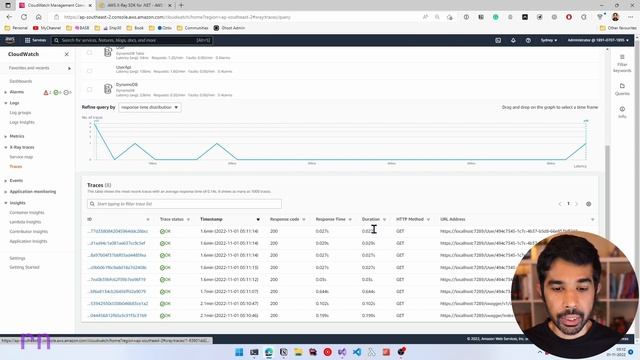Image resolution: width=640 pixels, height=360 pixels.
Task: Go to next traces page arrow
Action: [x=577, y=204]
